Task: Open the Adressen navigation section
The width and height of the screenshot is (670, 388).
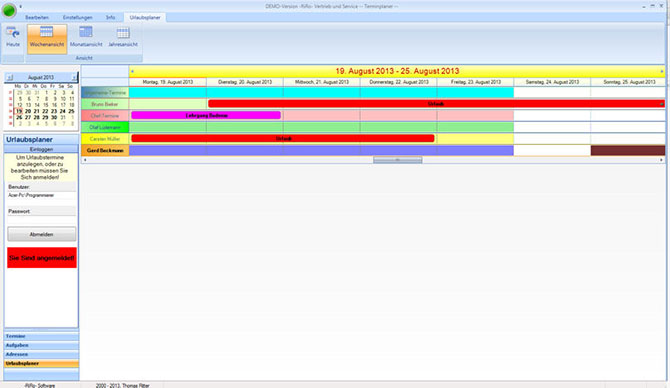Action: [x=41, y=355]
